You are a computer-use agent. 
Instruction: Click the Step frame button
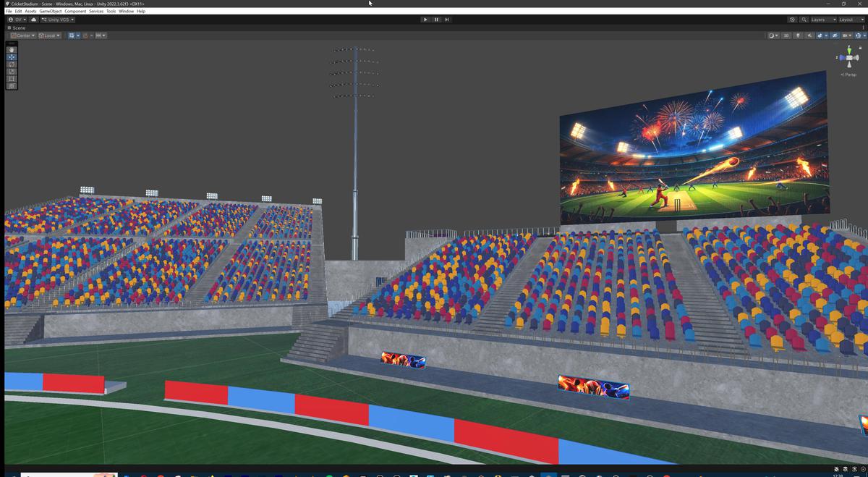(447, 20)
